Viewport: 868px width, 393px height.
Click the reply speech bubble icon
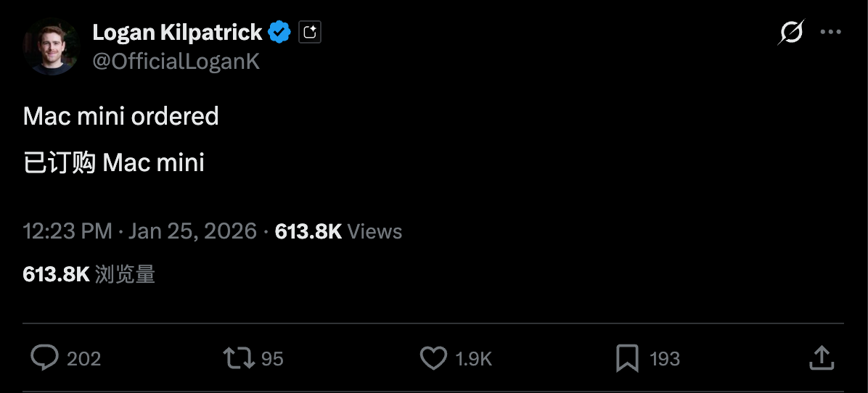[45, 357]
